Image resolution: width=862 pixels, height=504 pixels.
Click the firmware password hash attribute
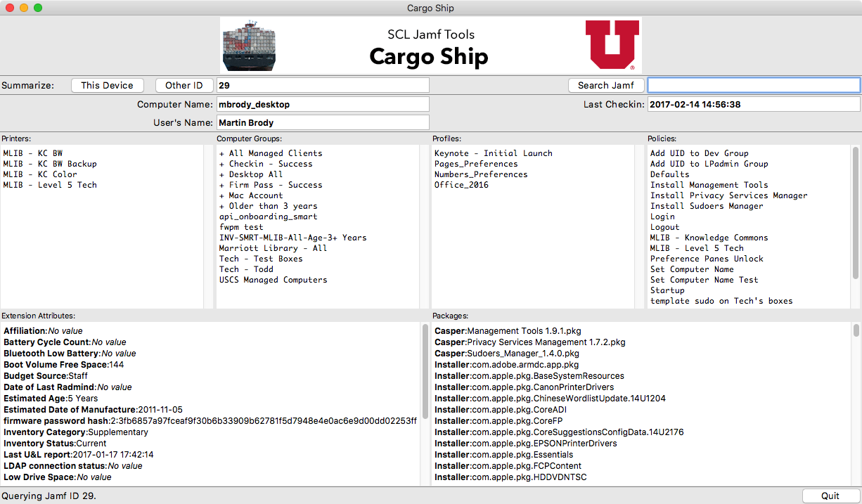[210, 421]
